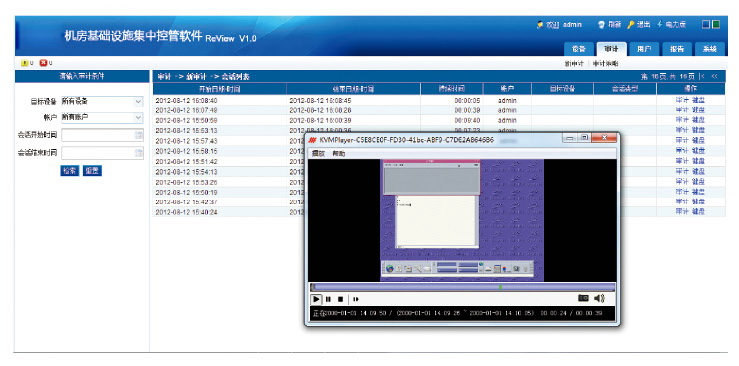Open the 播放 menu in KVMPlayer
Viewport: 739px width, 366px height.
tap(318, 154)
